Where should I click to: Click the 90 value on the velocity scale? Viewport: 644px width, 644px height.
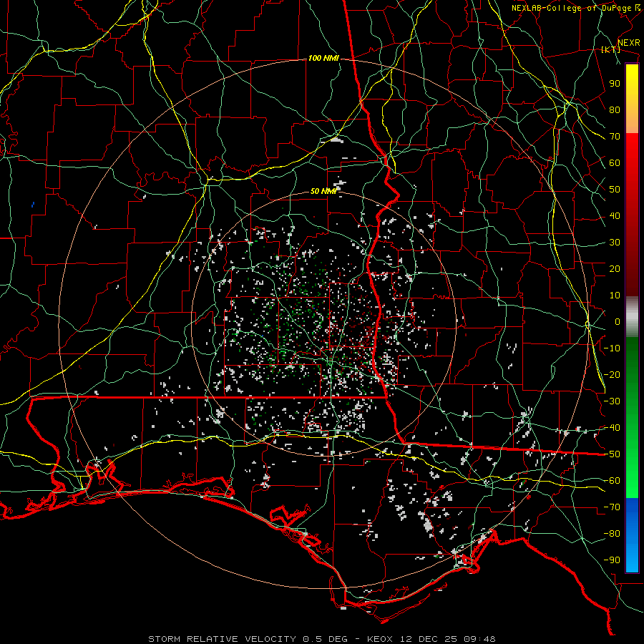coord(615,84)
